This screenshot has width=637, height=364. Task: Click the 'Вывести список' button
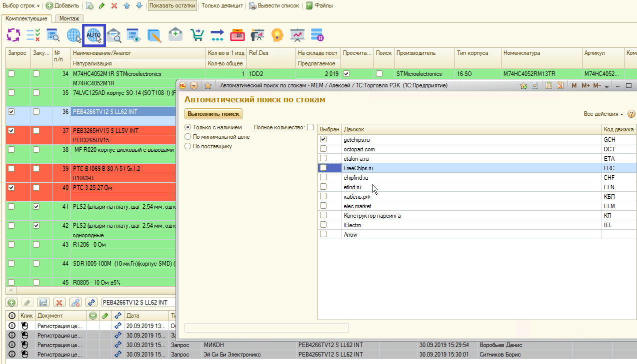(274, 5)
